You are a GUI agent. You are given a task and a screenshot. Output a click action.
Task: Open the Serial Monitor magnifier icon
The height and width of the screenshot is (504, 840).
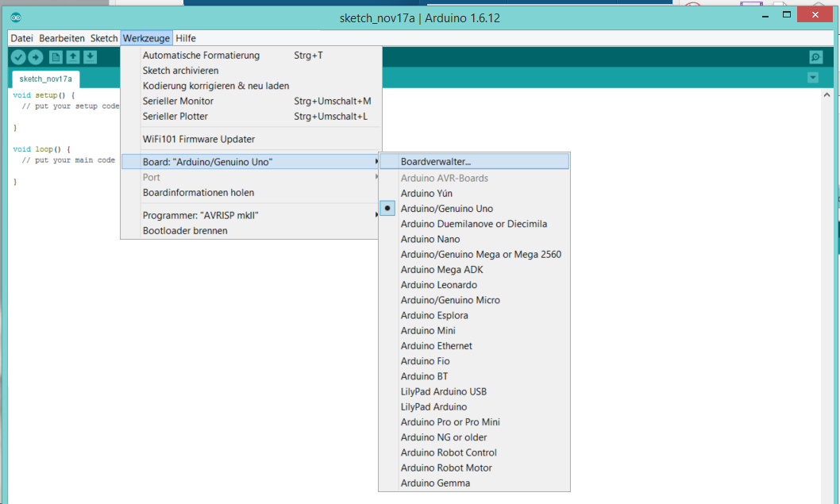point(815,57)
